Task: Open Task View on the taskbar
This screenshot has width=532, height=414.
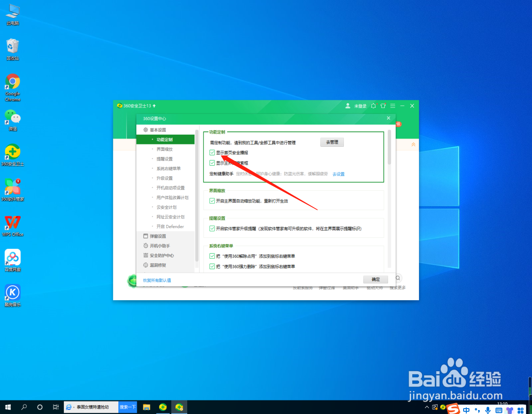Action: coord(56,407)
